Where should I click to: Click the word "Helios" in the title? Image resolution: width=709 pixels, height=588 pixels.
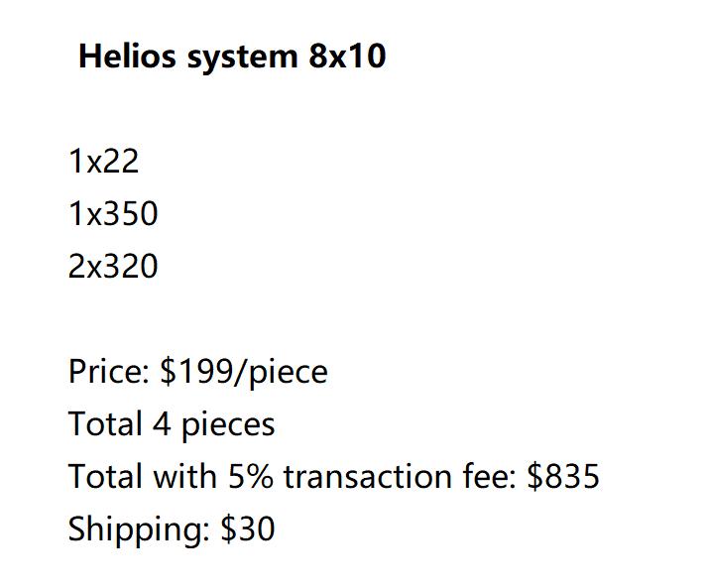[127, 56]
